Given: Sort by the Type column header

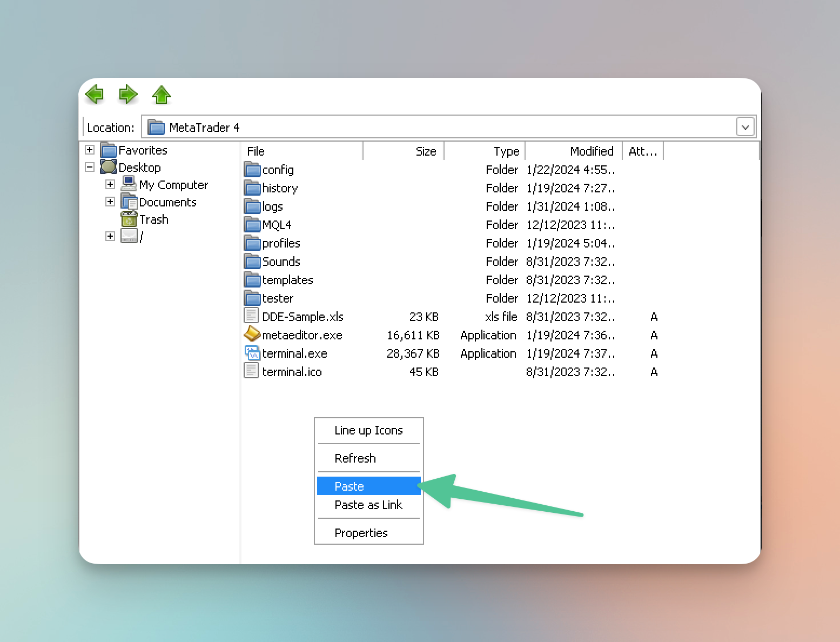Looking at the screenshot, I should 485,151.
